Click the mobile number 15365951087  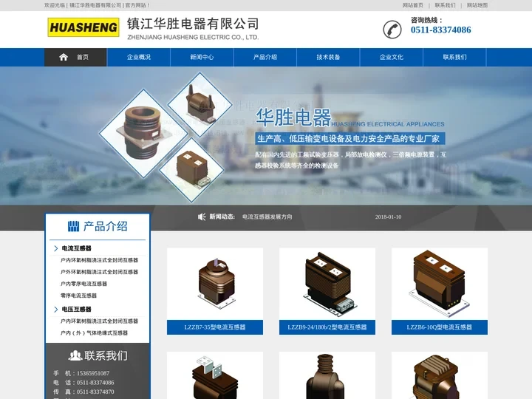(93, 373)
